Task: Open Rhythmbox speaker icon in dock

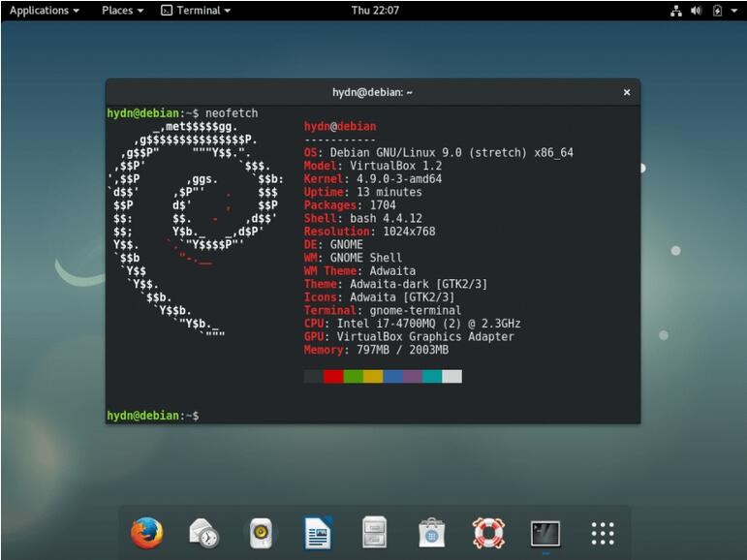Action: [x=261, y=533]
